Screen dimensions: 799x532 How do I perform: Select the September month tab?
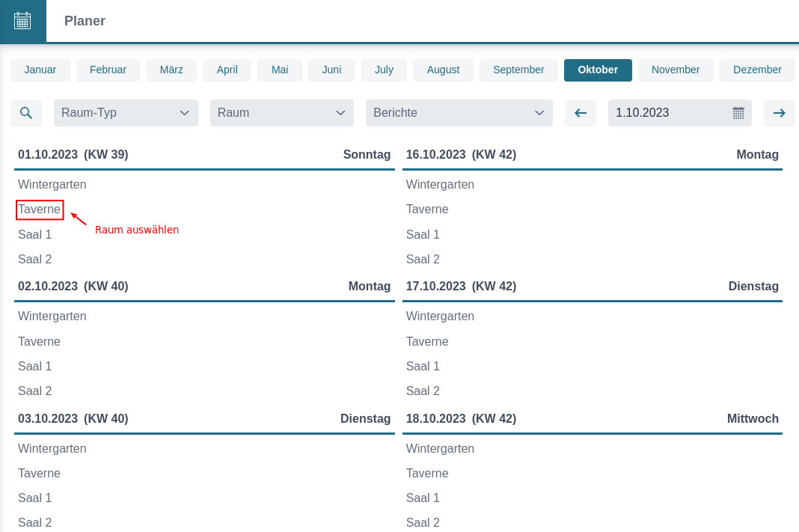click(x=518, y=70)
